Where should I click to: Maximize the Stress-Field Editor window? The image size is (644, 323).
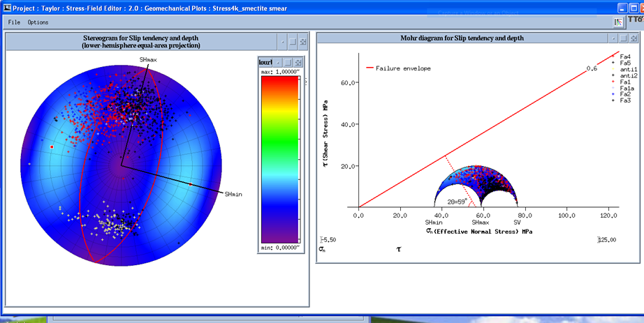coord(633,8)
